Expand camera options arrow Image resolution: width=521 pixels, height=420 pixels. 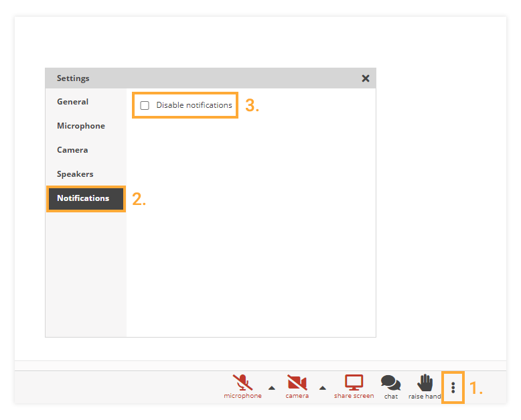point(322,388)
